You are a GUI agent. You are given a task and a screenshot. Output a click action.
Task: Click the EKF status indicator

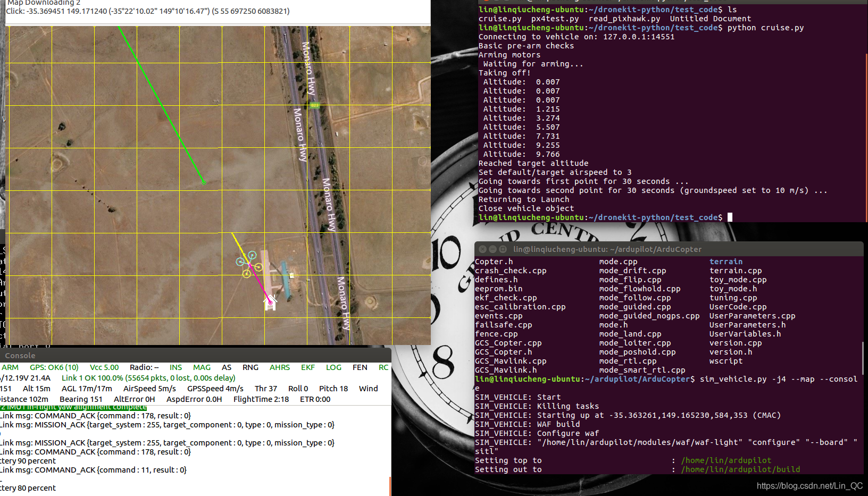point(308,367)
